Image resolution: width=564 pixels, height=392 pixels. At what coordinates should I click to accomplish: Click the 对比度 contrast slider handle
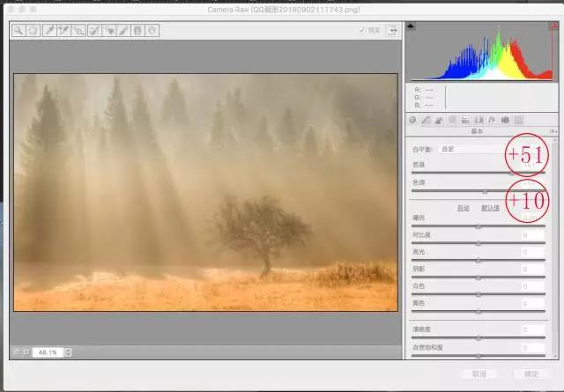[479, 243]
